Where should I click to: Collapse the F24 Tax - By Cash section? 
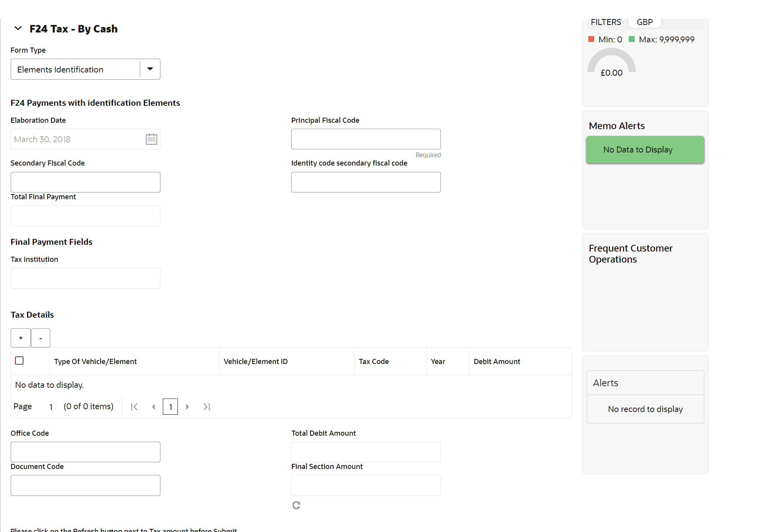[x=18, y=29]
